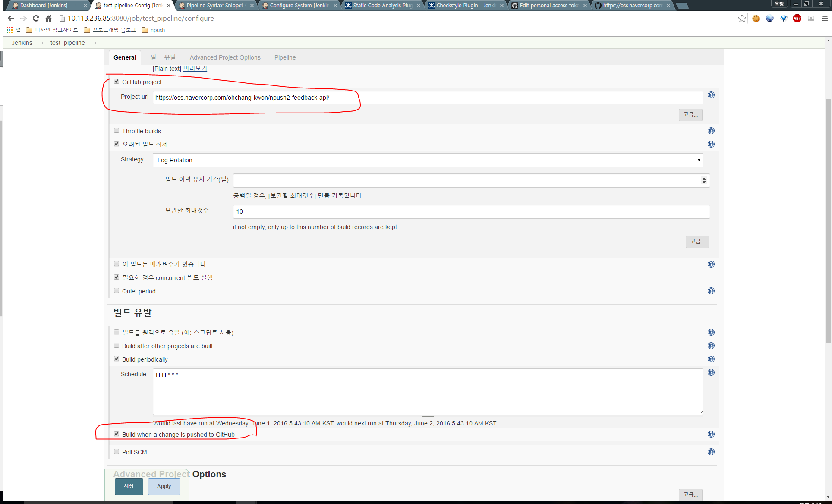Toggle the Poll SCM checkbox

[x=117, y=451]
